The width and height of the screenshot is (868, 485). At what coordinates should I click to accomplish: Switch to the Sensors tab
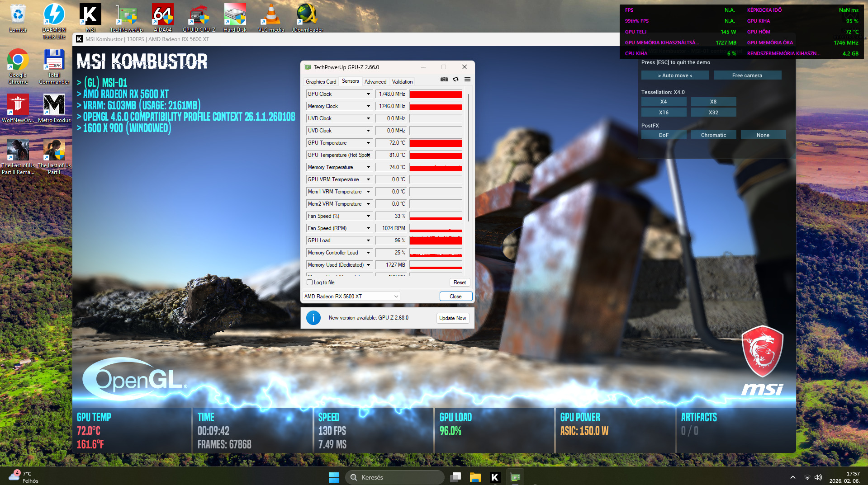(x=351, y=81)
